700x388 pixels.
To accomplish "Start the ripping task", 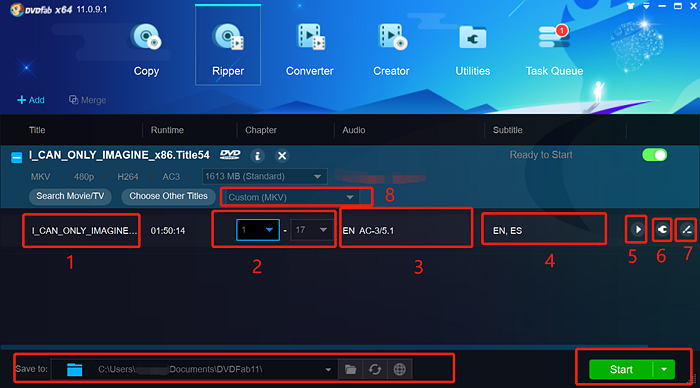I will pyautogui.click(x=621, y=370).
